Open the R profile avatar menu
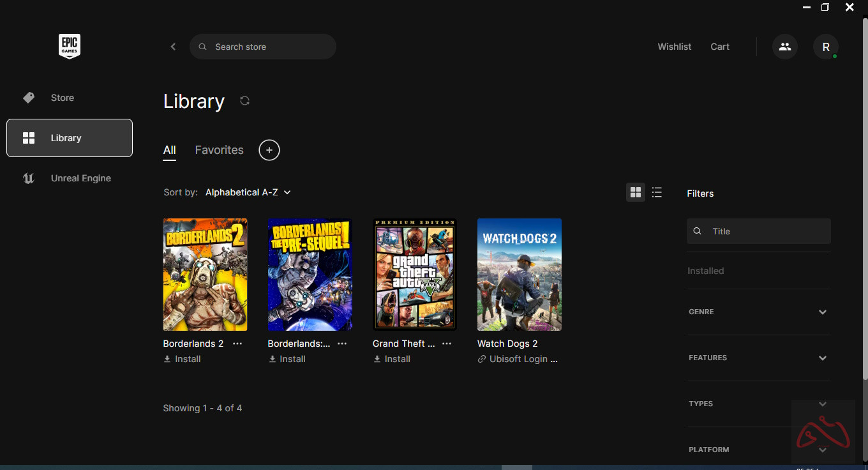Image resolution: width=868 pixels, height=470 pixels. click(825, 47)
